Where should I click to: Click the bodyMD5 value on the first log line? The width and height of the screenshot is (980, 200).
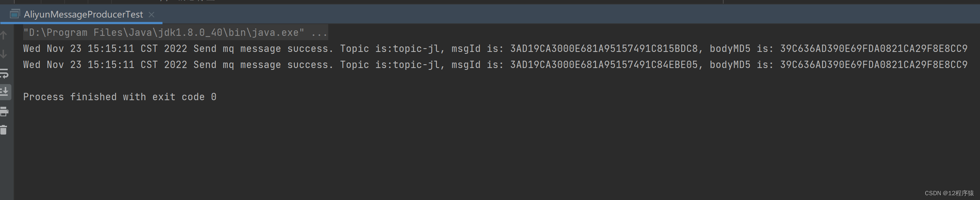[874, 49]
